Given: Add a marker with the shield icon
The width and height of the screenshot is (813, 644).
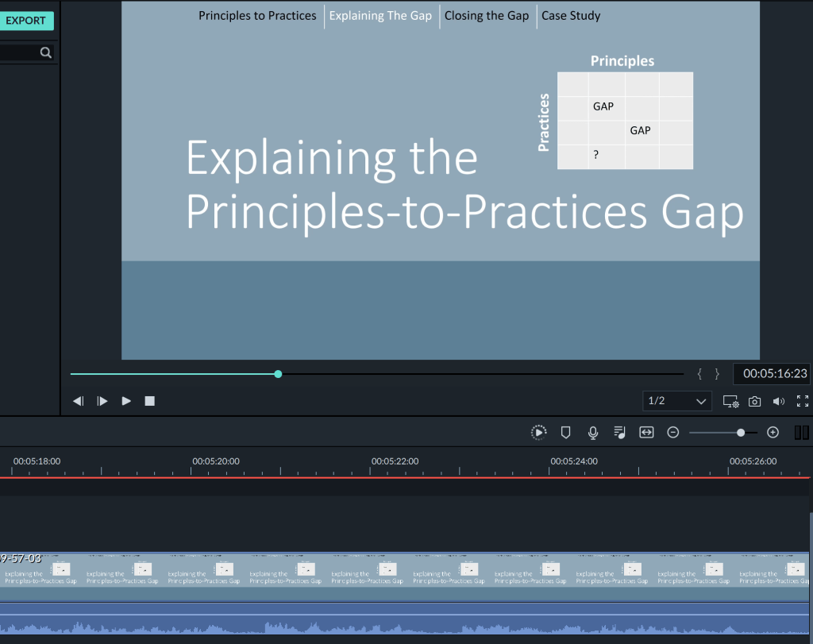Looking at the screenshot, I should pos(566,432).
